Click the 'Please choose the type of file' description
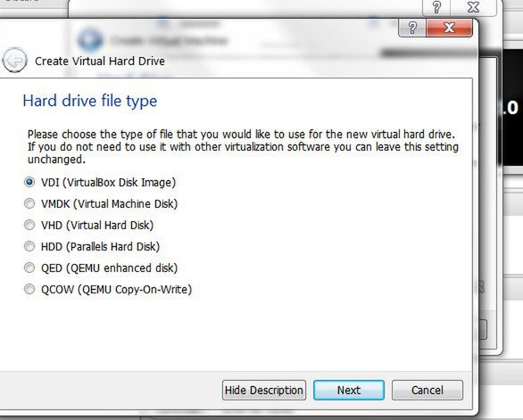This screenshot has width=523, height=420. pyautogui.click(x=243, y=146)
